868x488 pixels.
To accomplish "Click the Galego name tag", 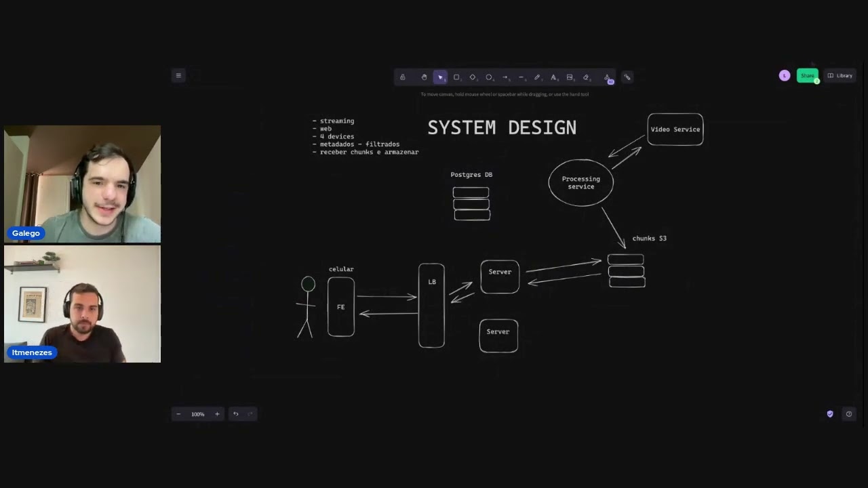I will (26, 233).
